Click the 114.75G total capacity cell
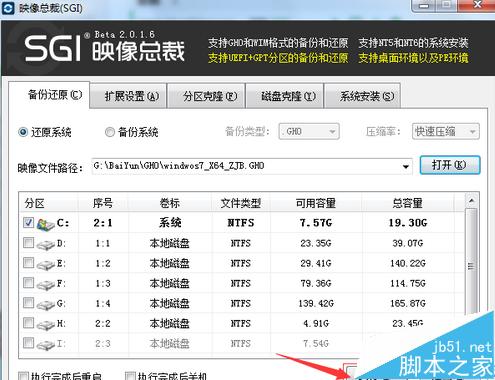Screen dimensions: 495x380 [408, 283]
